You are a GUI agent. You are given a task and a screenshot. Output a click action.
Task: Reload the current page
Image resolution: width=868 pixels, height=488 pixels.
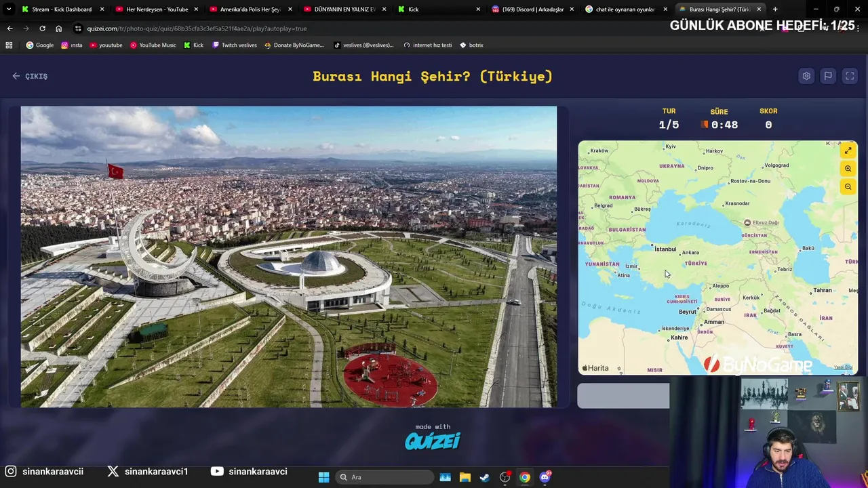click(x=42, y=28)
